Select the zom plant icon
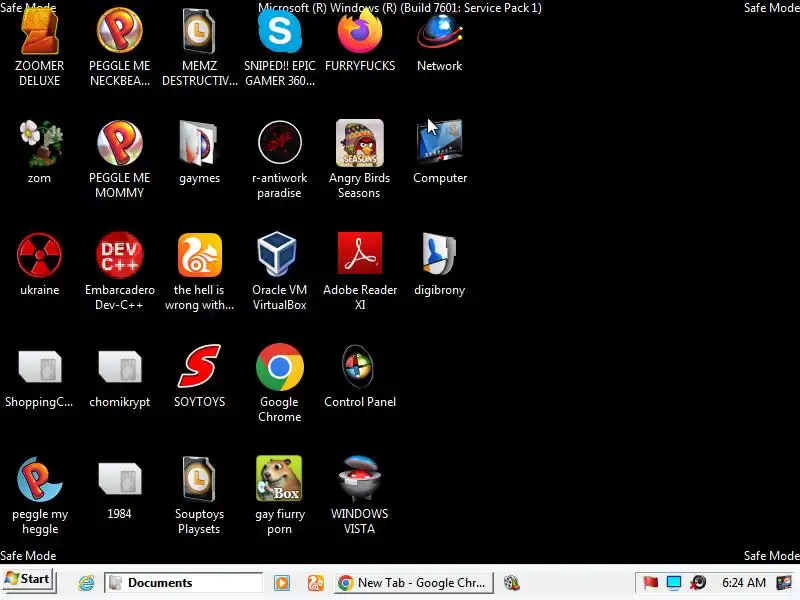 39,144
